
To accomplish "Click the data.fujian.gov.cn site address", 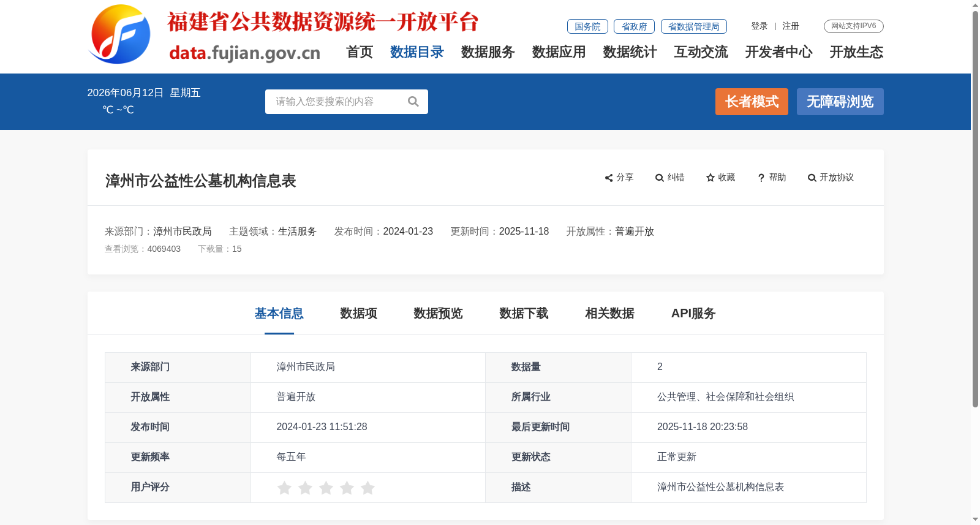I will (x=244, y=53).
